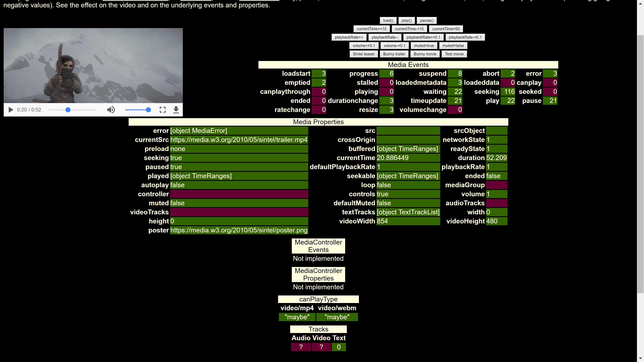Click the volume+=0.1 button
The width and height of the screenshot is (644, 362).
coord(364,45)
